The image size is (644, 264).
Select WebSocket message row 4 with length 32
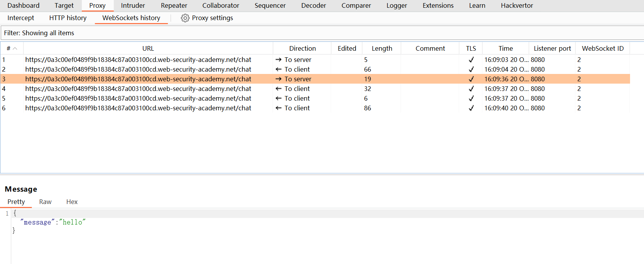tap(138, 89)
